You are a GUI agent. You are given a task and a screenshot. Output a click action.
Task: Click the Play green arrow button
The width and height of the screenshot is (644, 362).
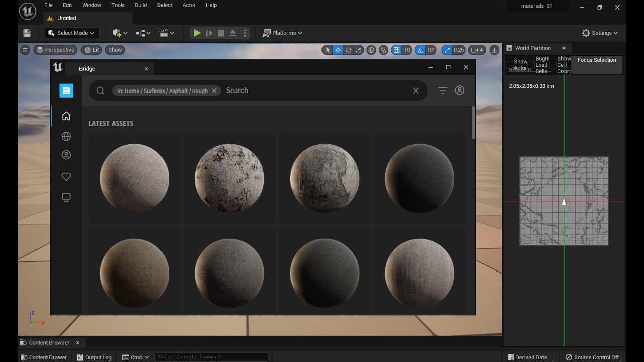[x=197, y=33]
